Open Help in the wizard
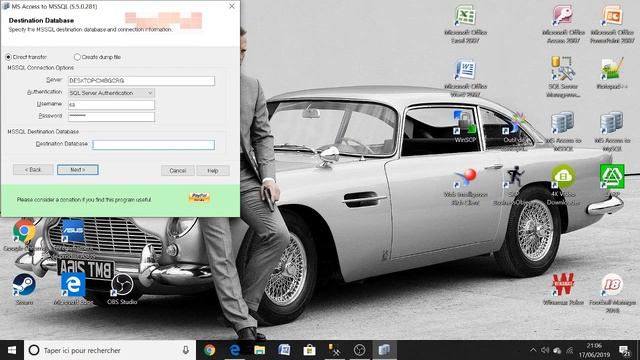 click(213, 171)
